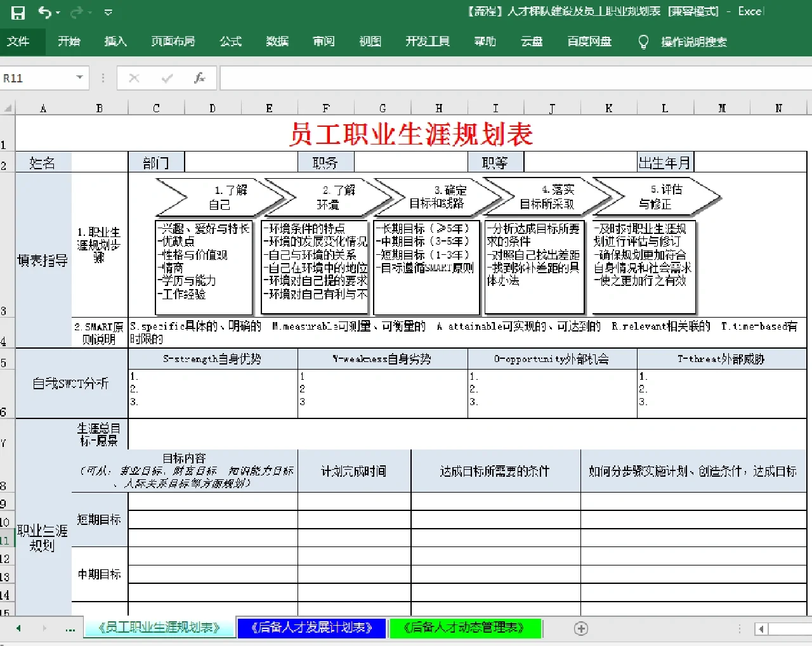Switch to the 数据 ribbon tab

pyautogui.click(x=277, y=42)
